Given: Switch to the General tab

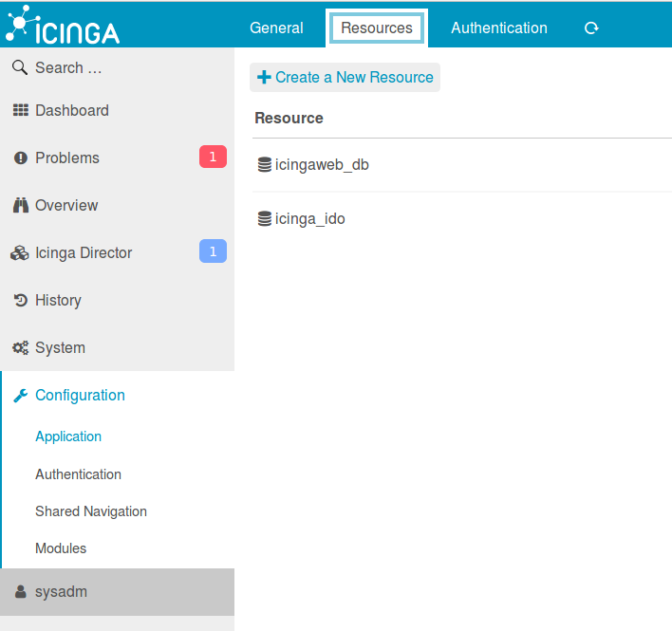Looking at the screenshot, I should tap(276, 28).
